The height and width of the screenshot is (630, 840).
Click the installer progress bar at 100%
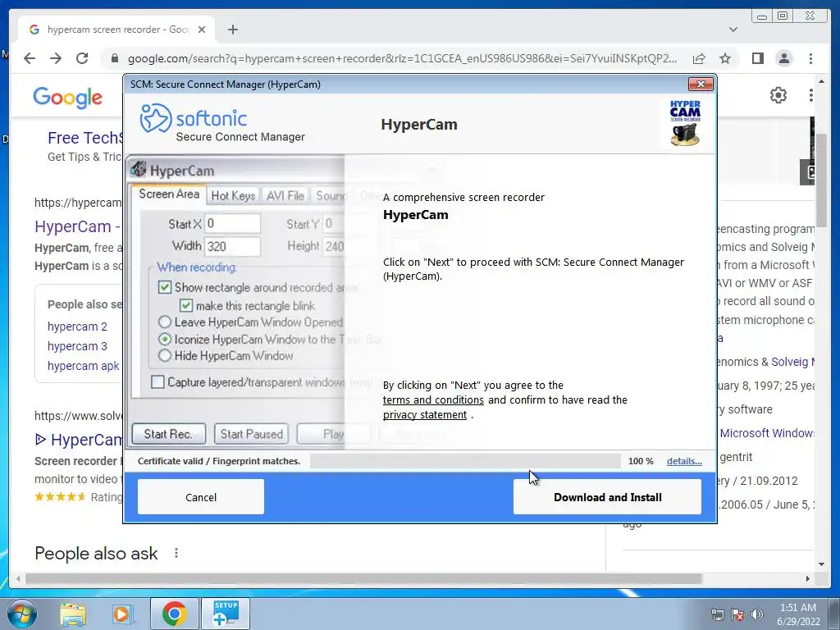[465, 461]
